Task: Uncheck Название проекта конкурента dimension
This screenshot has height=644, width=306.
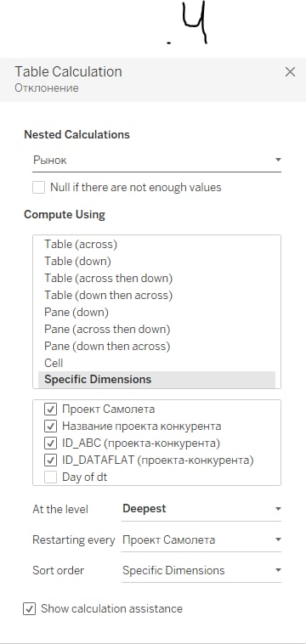Action: [50, 427]
